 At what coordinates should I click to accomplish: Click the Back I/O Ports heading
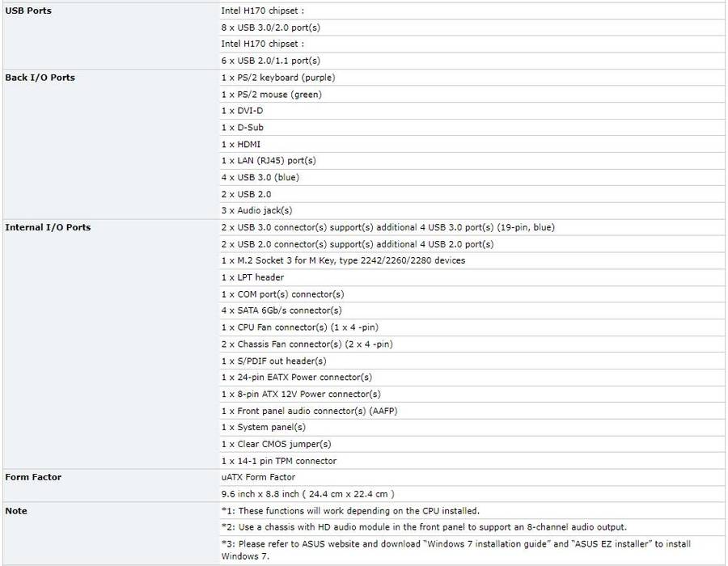click(40, 78)
